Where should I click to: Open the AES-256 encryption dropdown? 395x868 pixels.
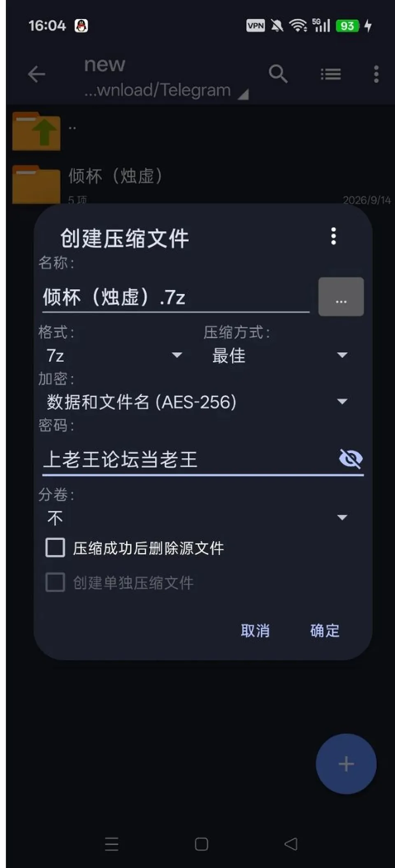tap(197, 402)
